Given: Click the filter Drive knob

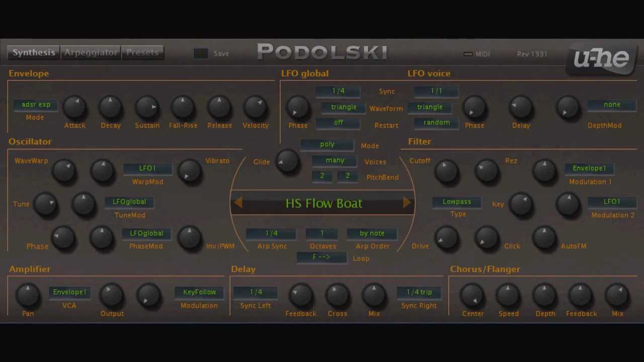Looking at the screenshot, I should (446, 237).
